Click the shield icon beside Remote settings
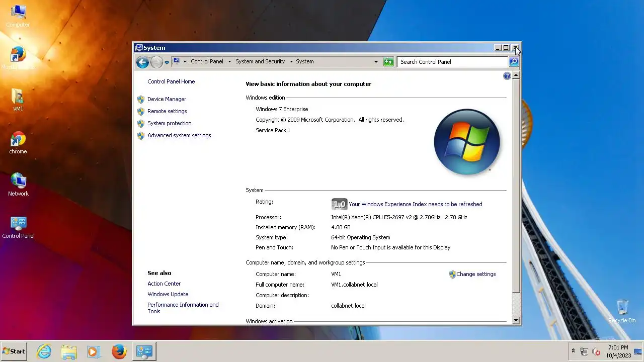The image size is (644, 362). pyautogui.click(x=141, y=111)
